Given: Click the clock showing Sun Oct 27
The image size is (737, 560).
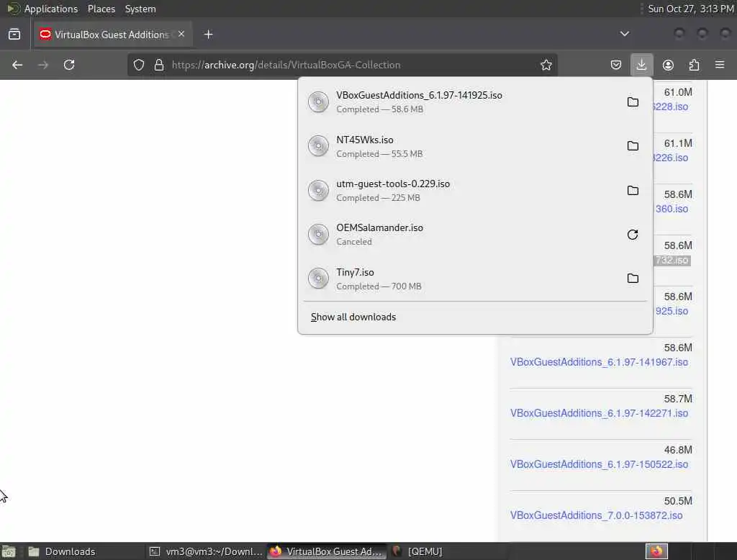Looking at the screenshot, I should click(690, 9).
